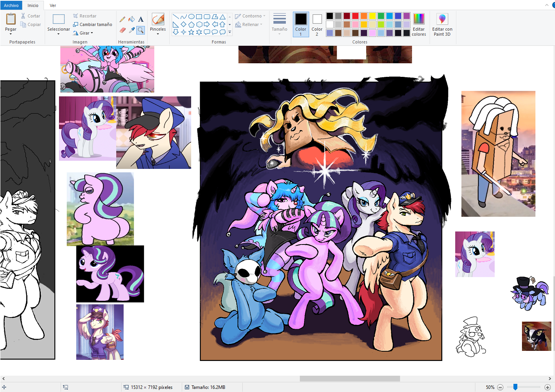Click the horizontal scrollbar thumb

(x=350, y=378)
